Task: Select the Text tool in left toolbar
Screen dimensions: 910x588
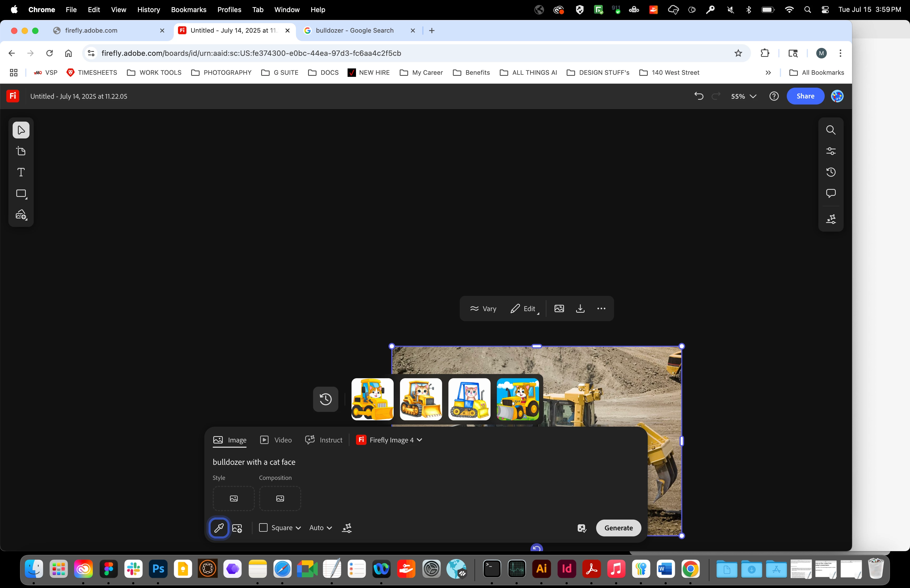Action: [21, 172]
